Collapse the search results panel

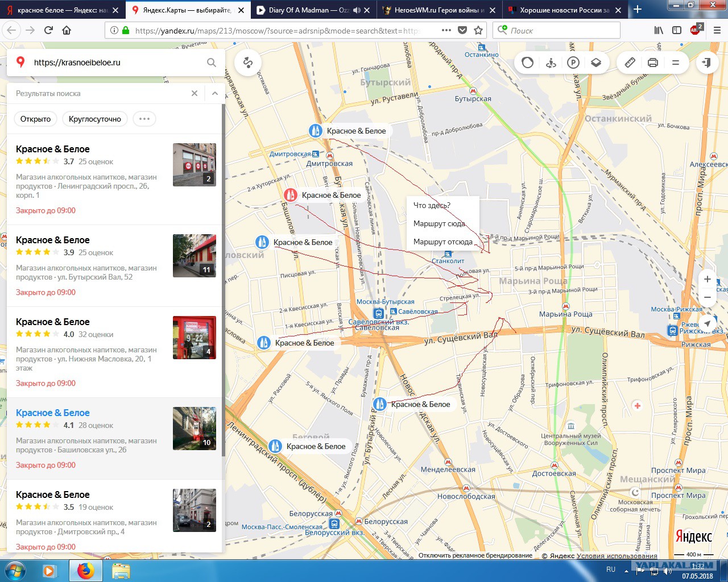coord(215,93)
